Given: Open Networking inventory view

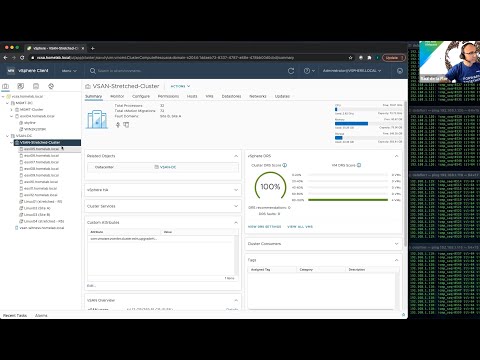Looking at the screenshot, I should tap(51, 86).
